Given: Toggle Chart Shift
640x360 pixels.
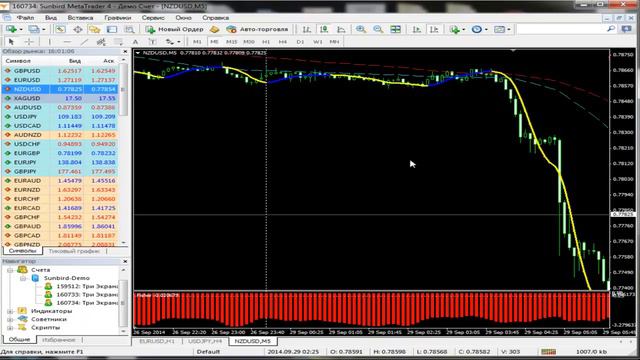Looking at the screenshot, I should click(434, 29).
